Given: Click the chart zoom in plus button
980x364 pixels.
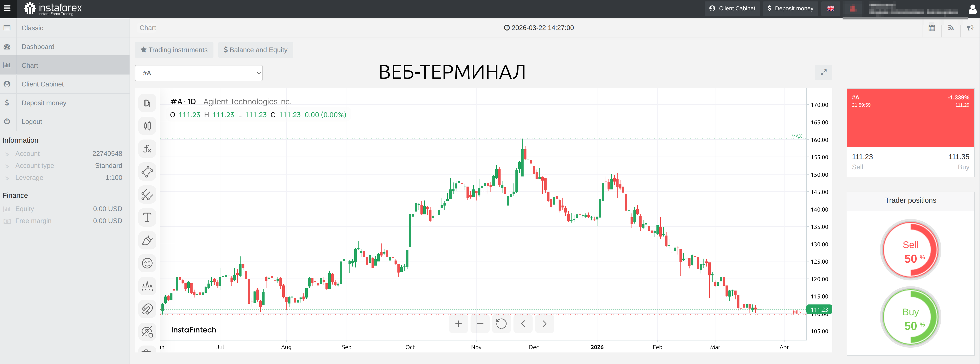Looking at the screenshot, I should coord(458,324).
